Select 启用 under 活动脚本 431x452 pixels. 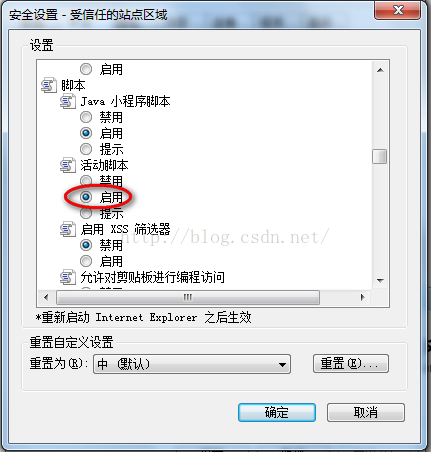tap(86, 197)
